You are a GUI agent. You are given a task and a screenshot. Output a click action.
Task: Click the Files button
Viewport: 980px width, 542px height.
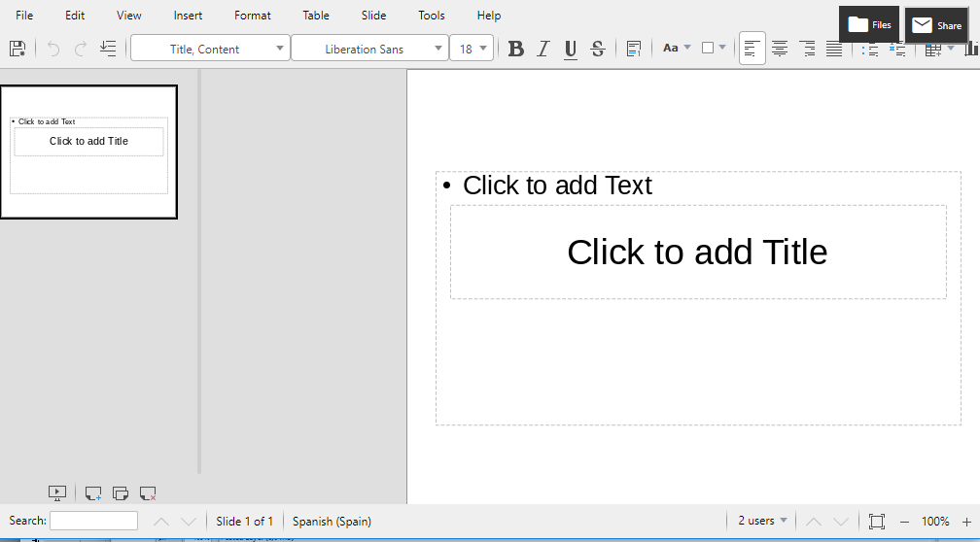[x=869, y=25]
